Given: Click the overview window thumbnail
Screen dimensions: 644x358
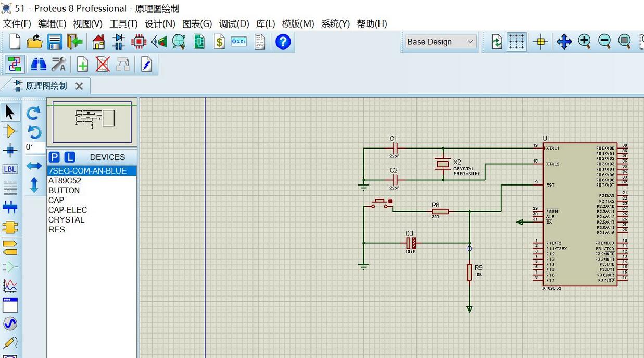Looking at the screenshot, I should pyautogui.click(x=92, y=122).
